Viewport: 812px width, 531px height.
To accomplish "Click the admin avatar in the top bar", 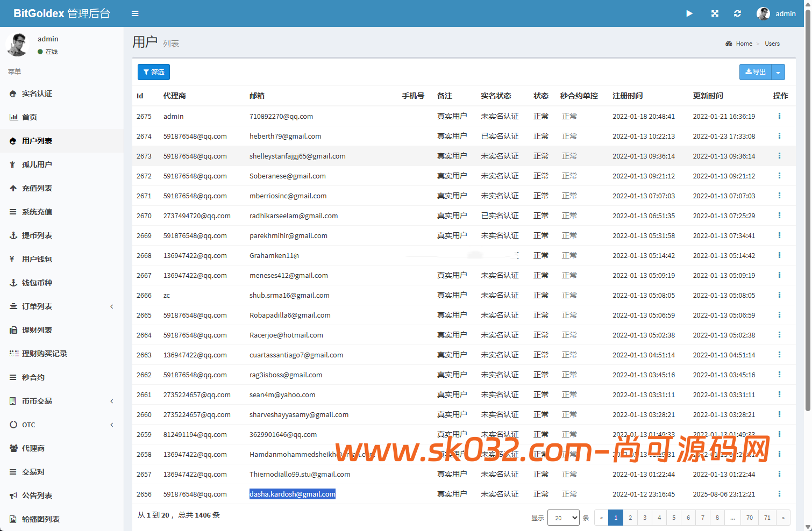I will pos(763,13).
